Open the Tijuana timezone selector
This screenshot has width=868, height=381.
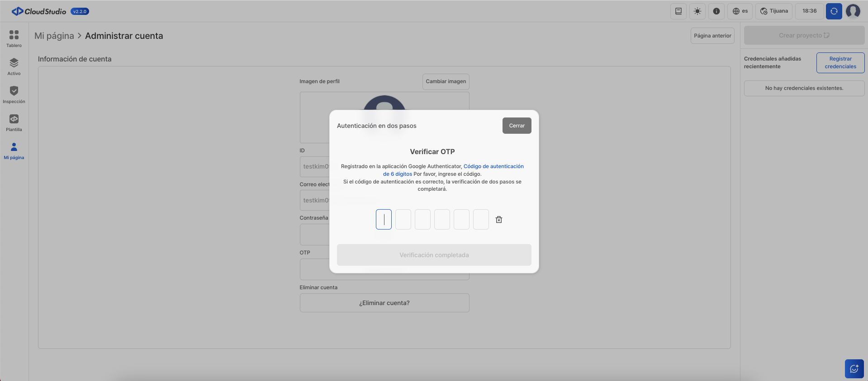(x=774, y=11)
